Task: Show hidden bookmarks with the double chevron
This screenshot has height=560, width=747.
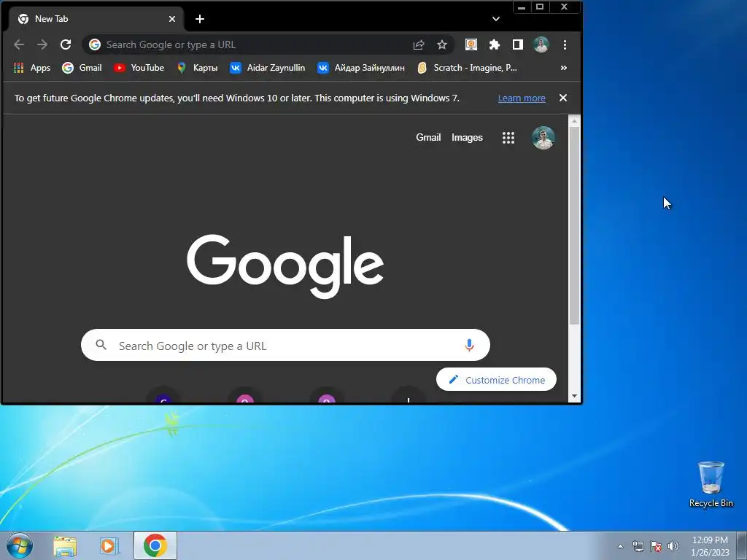Action: click(564, 68)
